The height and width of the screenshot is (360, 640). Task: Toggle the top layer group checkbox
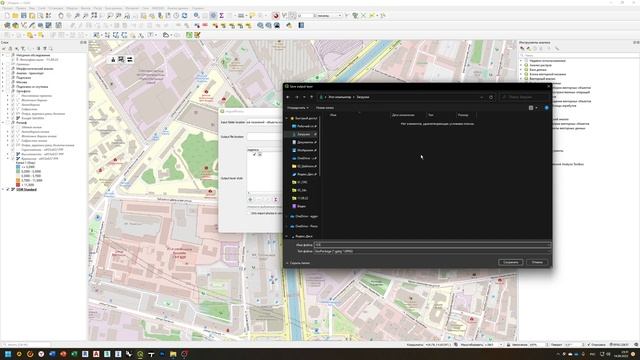click(8, 55)
